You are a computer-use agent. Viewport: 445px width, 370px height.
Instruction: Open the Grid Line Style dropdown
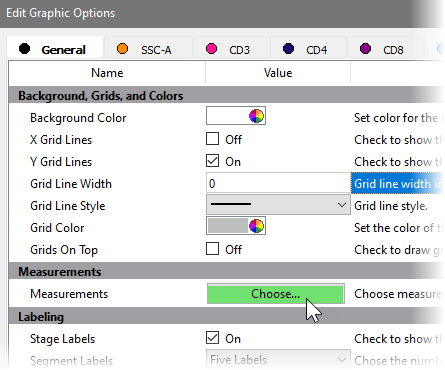click(278, 204)
